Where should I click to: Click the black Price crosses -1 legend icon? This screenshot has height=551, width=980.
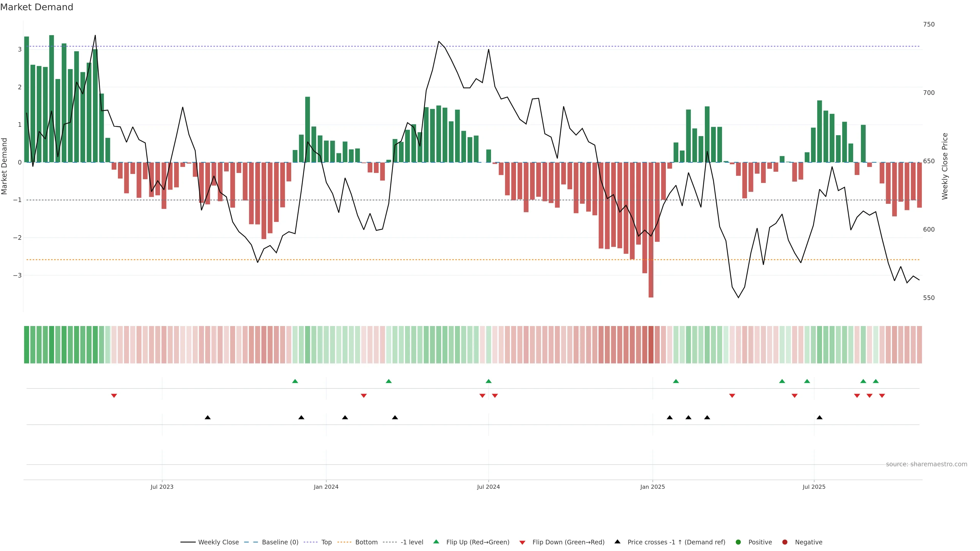coord(617,542)
